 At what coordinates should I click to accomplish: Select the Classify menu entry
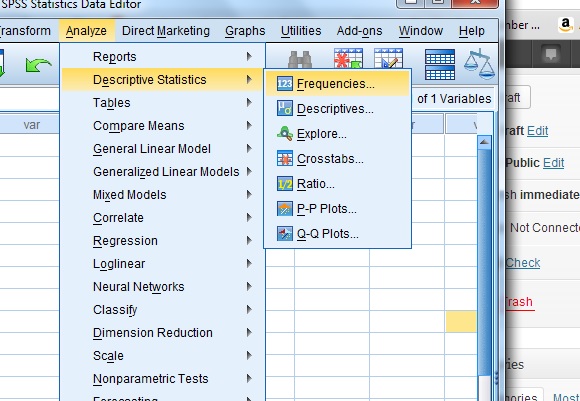click(x=163, y=310)
